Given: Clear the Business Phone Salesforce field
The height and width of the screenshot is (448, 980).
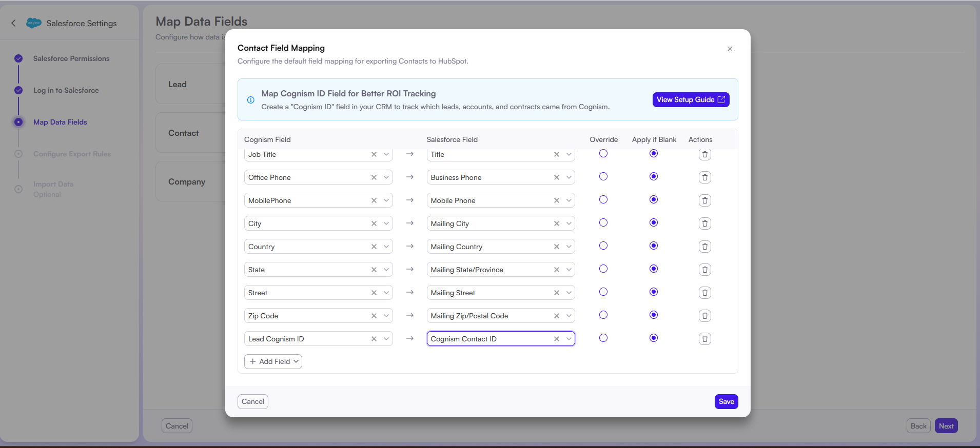Looking at the screenshot, I should click(557, 177).
